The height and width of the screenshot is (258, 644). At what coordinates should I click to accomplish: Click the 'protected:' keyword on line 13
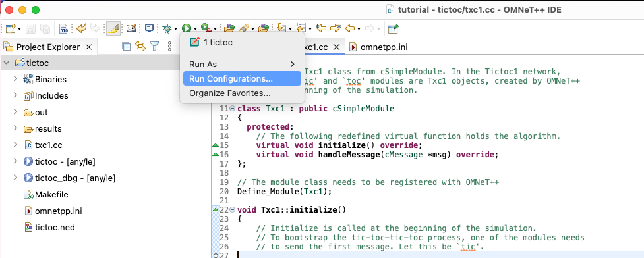pos(270,127)
